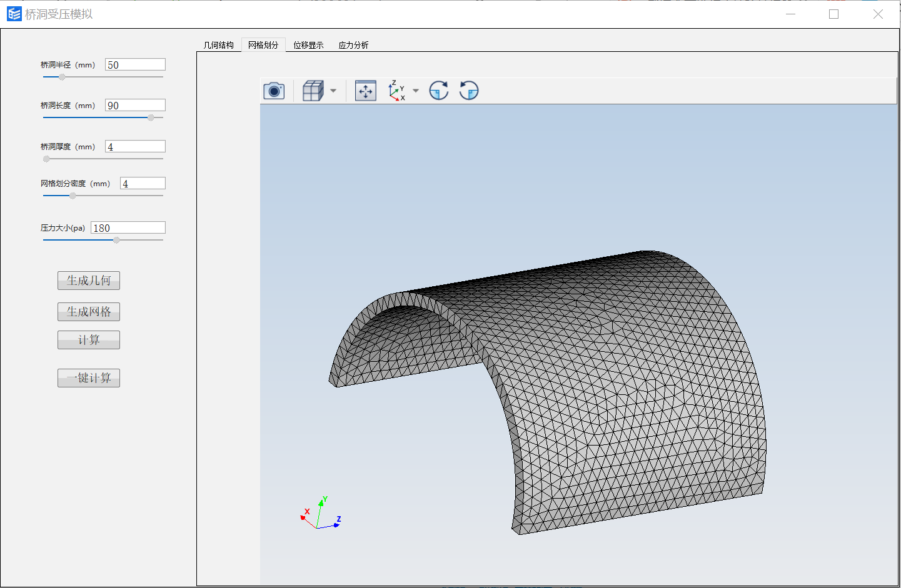Open the dropdown arrow beside the cube icon

click(x=333, y=91)
